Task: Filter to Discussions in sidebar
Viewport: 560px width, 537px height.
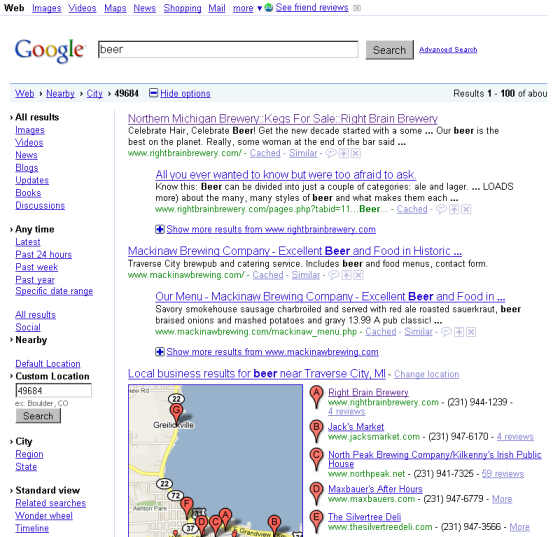Action: (x=40, y=206)
